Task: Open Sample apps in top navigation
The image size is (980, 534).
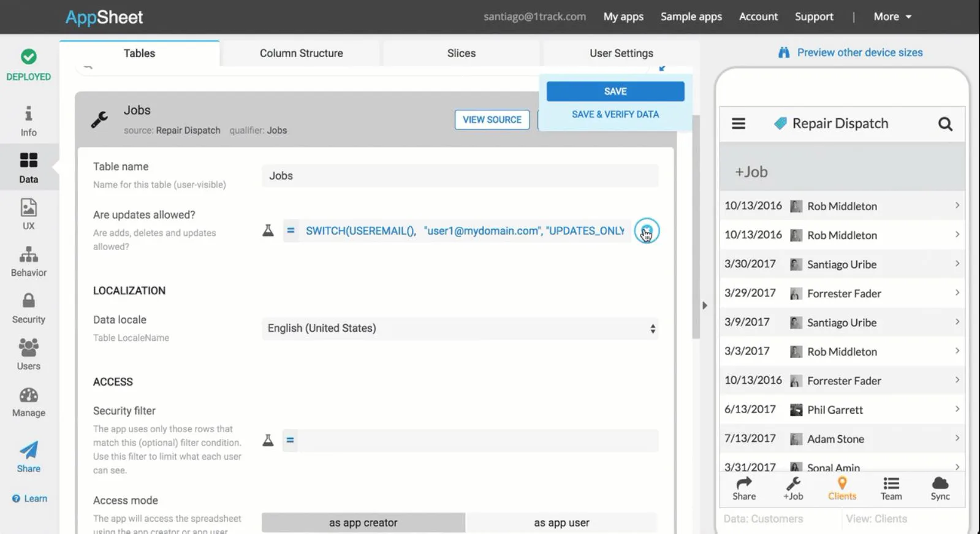Action: [691, 17]
